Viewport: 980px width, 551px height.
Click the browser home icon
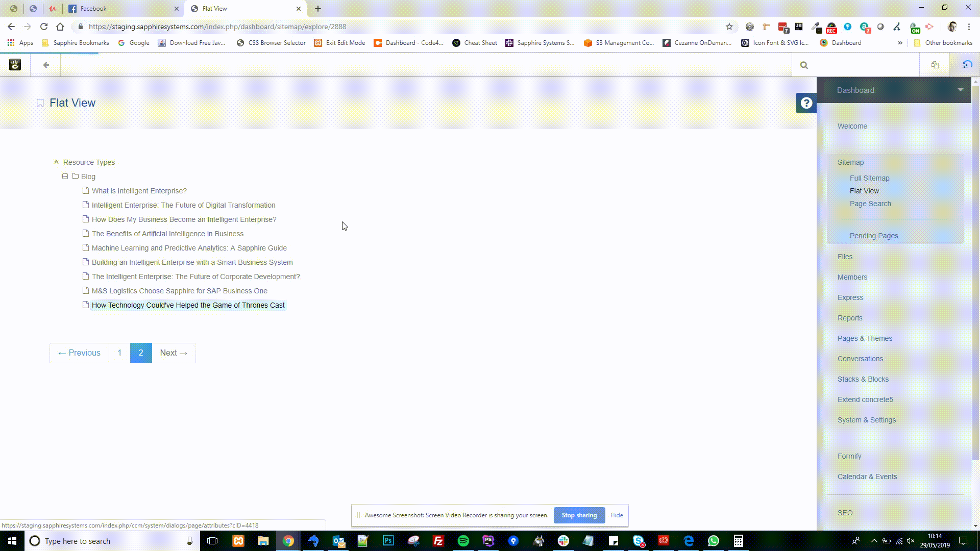pyautogui.click(x=60, y=27)
